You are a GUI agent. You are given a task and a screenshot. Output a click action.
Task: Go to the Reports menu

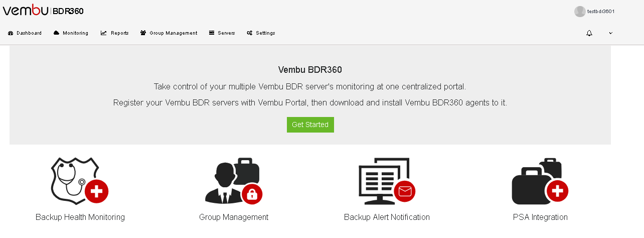115,33
